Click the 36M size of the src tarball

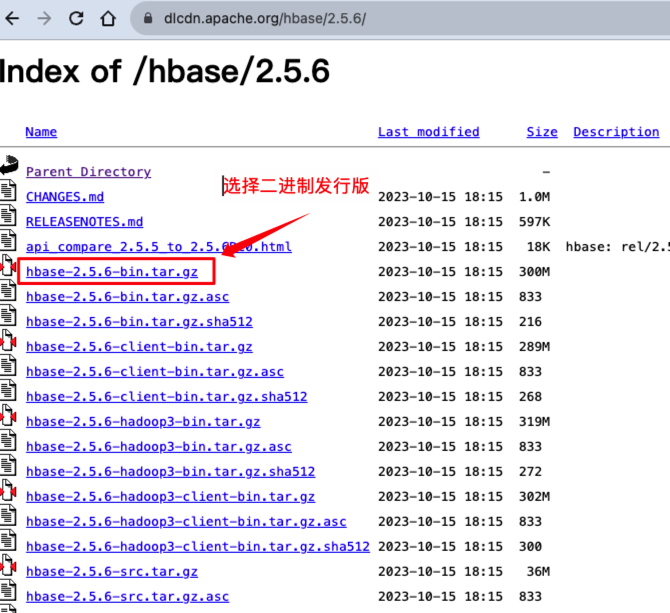click(538, 572)
